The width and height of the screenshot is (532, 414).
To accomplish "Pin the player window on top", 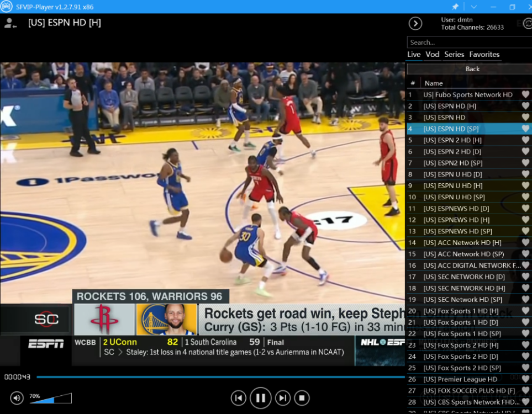I will (x=455, y=7).
